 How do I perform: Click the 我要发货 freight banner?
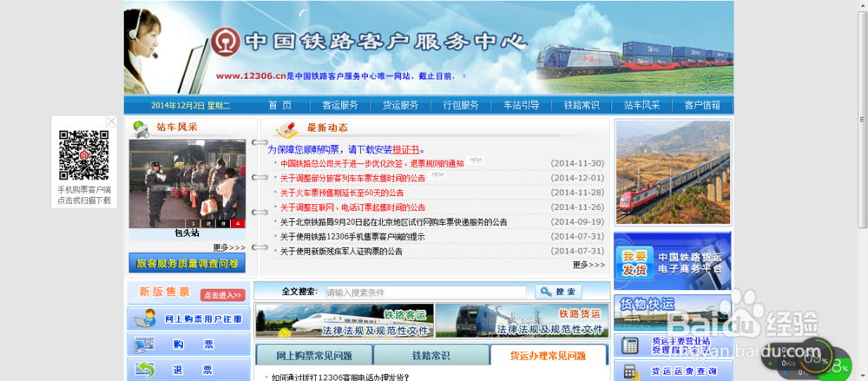(x=672, y=261)
